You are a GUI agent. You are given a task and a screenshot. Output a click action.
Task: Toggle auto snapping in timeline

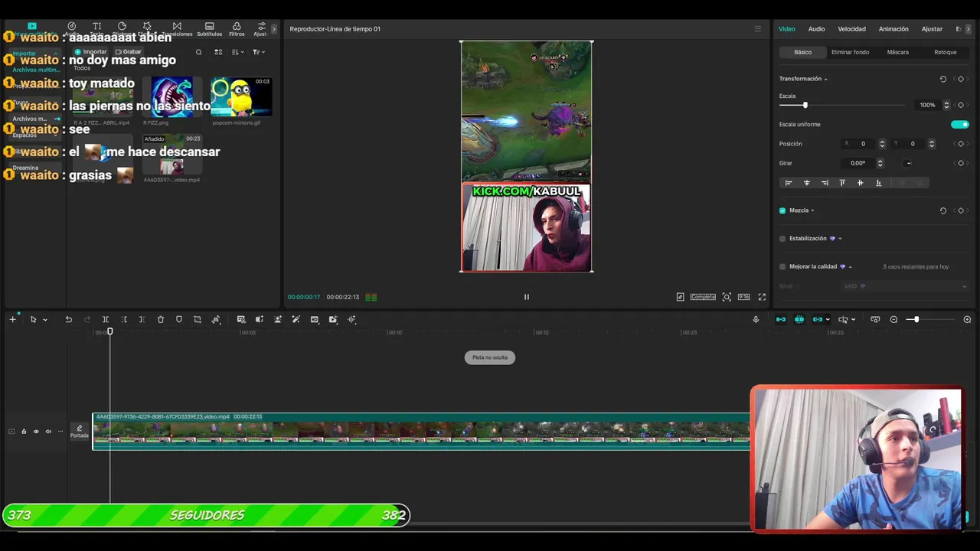coord(799,319)
